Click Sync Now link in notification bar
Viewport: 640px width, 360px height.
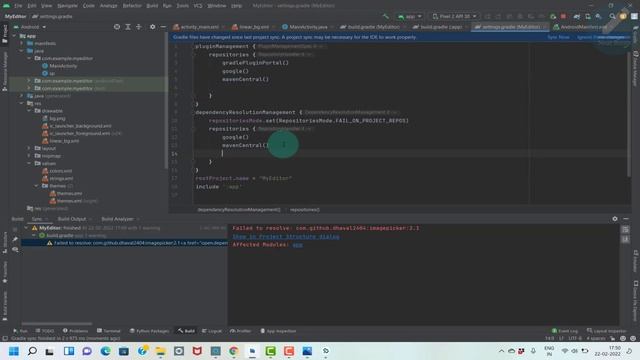(x=558, y=37)
